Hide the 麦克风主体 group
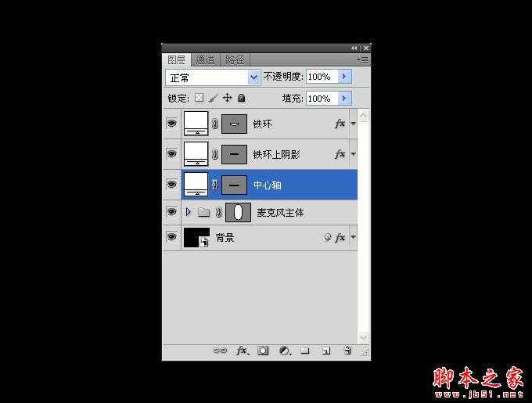This screenshot has height=403, width=532. [x=171, y=212]
